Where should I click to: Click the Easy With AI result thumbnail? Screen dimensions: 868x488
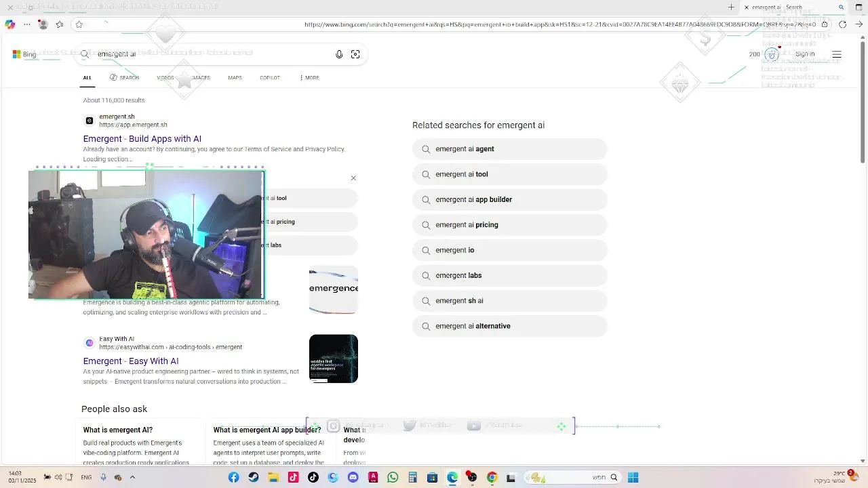click(334, 359)
